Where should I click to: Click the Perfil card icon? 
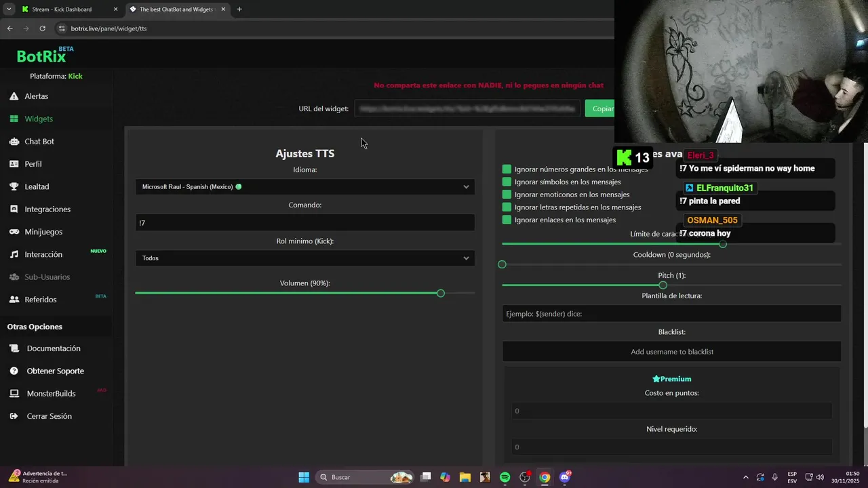point(14,164)
